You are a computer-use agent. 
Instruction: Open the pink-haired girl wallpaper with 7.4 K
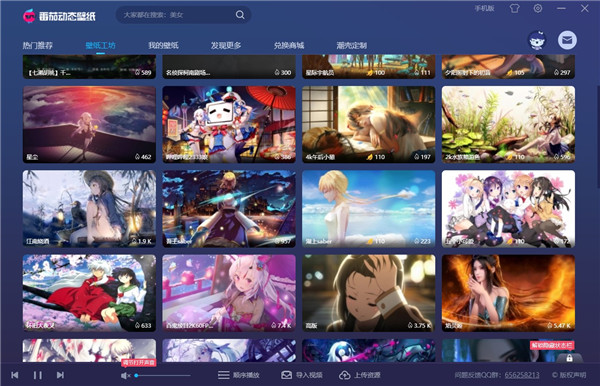[x=229, y=293]
